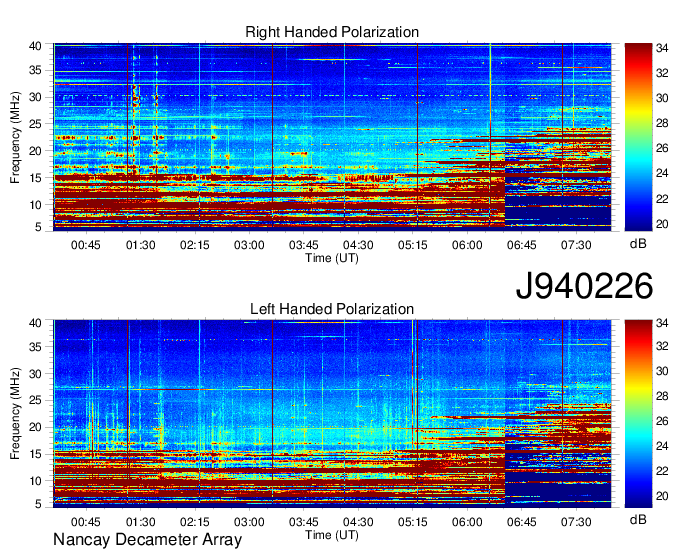680x552 pixels.
Task: Click the top plot's dB colorbar
Action: coord(638,137)
